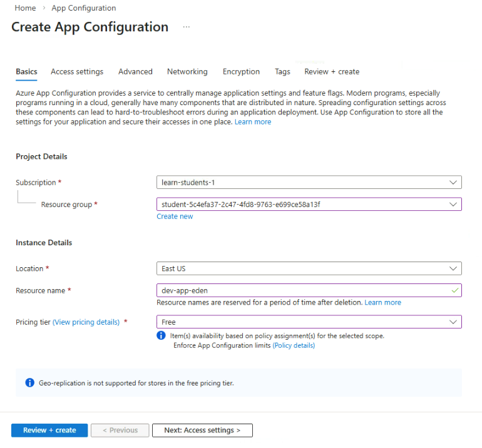Open the Subscription dropdown

[309, 183]
